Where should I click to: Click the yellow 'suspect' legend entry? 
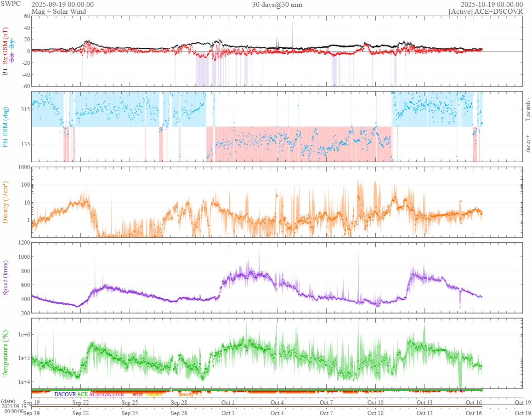(154, 394)
